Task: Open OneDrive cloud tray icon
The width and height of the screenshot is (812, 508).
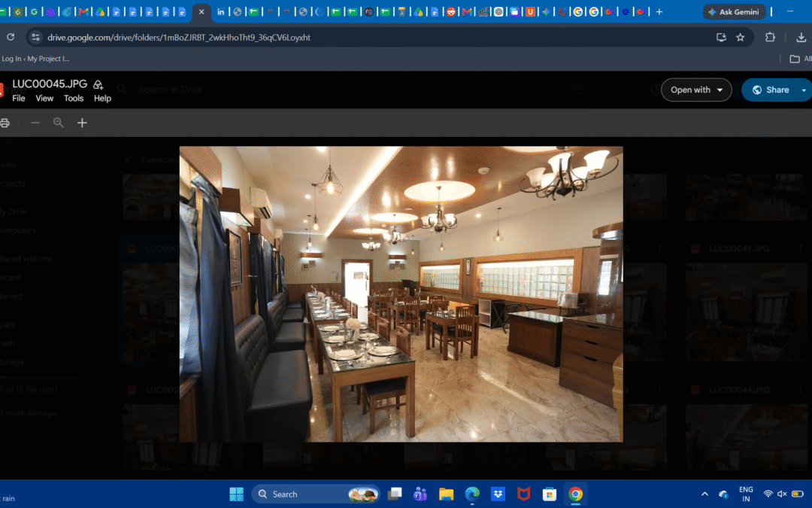Action: pos(723,494)
